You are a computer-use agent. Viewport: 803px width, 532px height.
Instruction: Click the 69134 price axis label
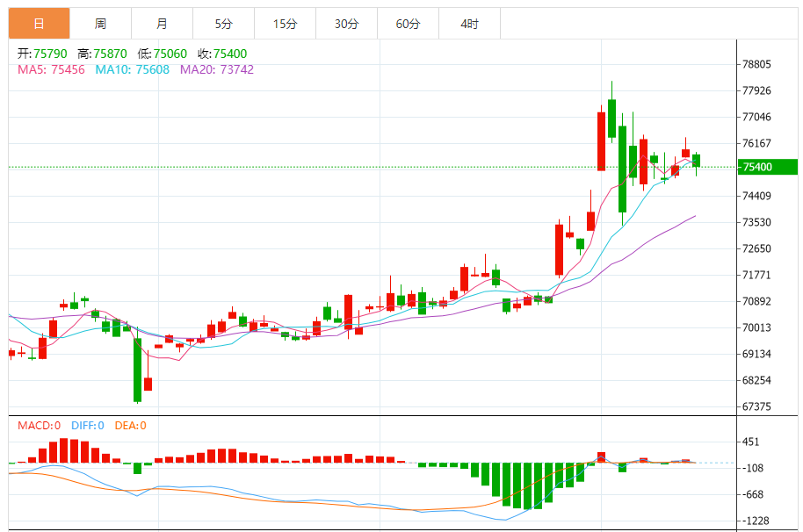tap(756, 354)
